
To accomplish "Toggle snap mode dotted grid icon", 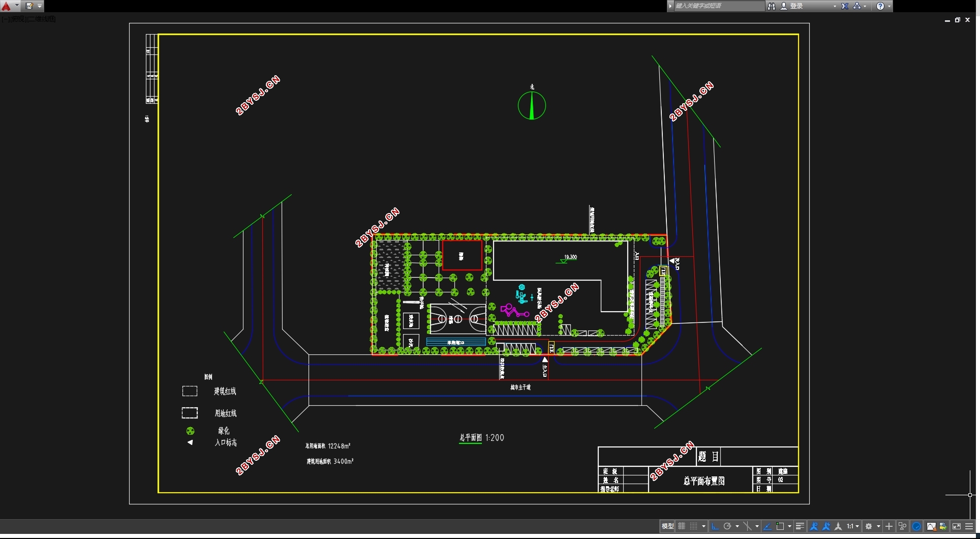I will point(693,526).
